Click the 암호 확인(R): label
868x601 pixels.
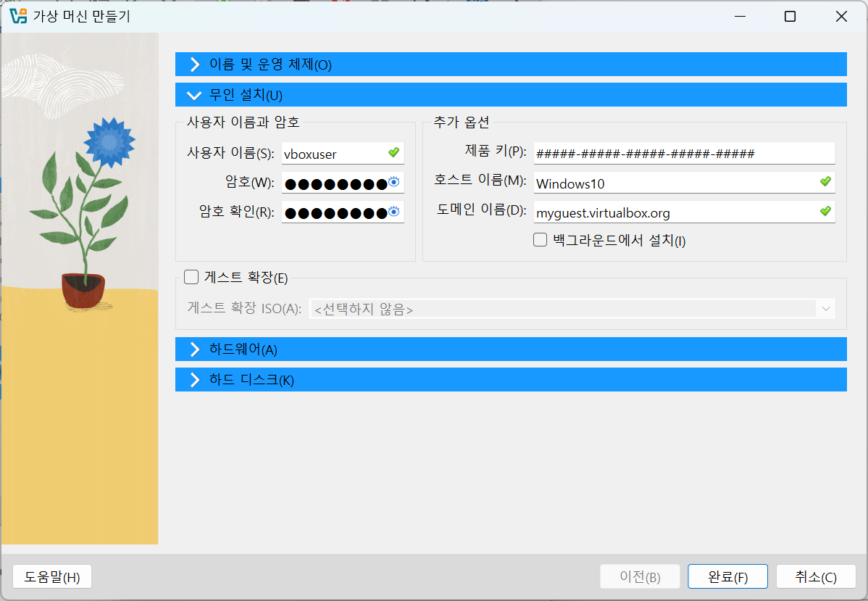237,212
